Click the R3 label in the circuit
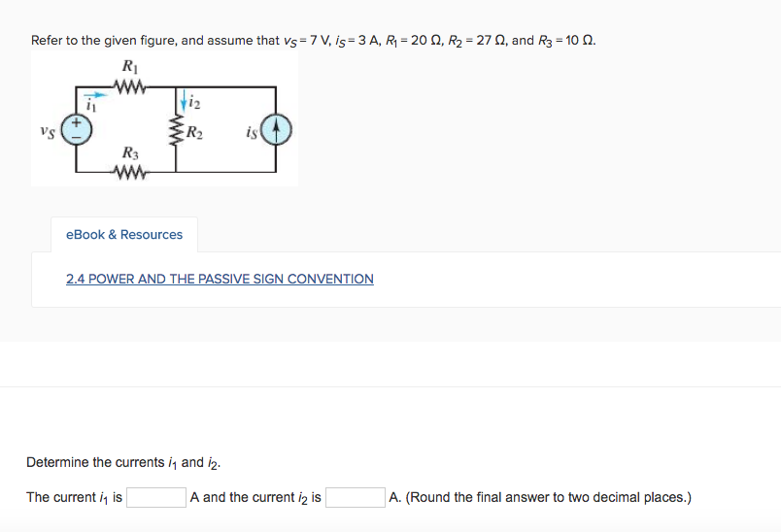The width and height of the screenshot is (781, 532). tap(129, 153)
